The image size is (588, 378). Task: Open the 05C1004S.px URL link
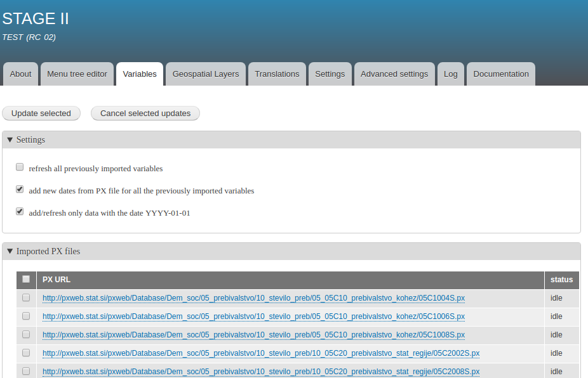pos(253,298)
